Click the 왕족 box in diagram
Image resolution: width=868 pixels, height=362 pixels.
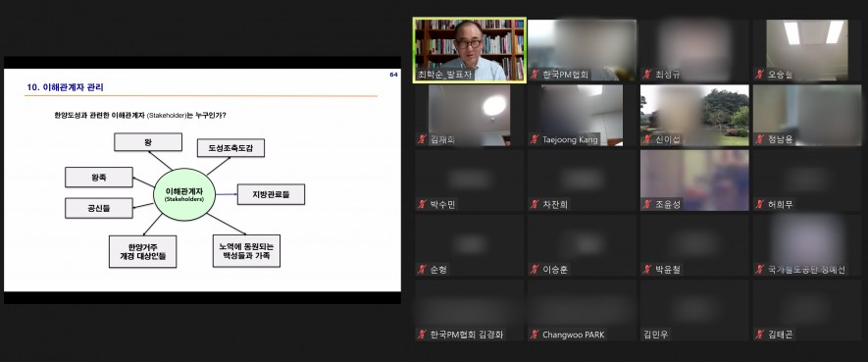click(98, 178)
